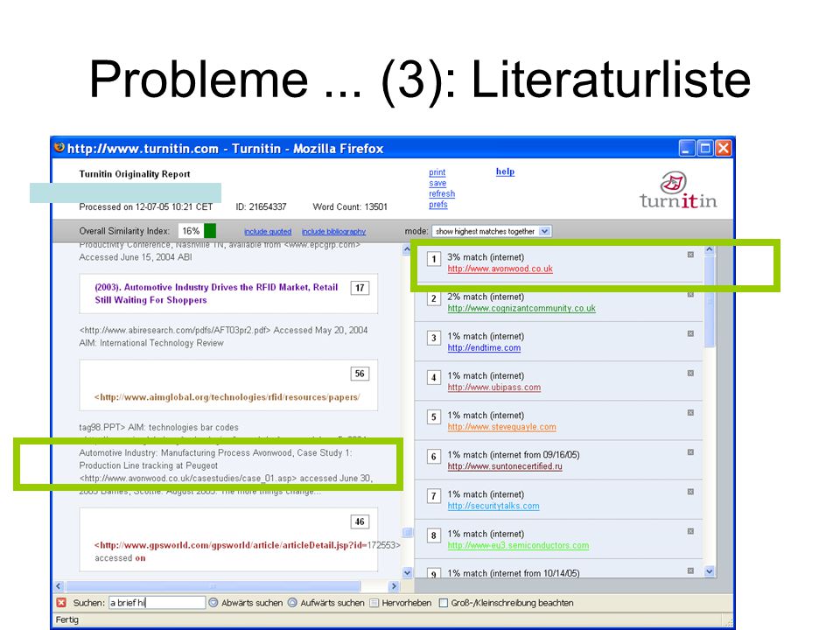The height and width of the screenshot is (630, 840).
Task: Open the http://endtime.com source link
Action: point(484,347)
